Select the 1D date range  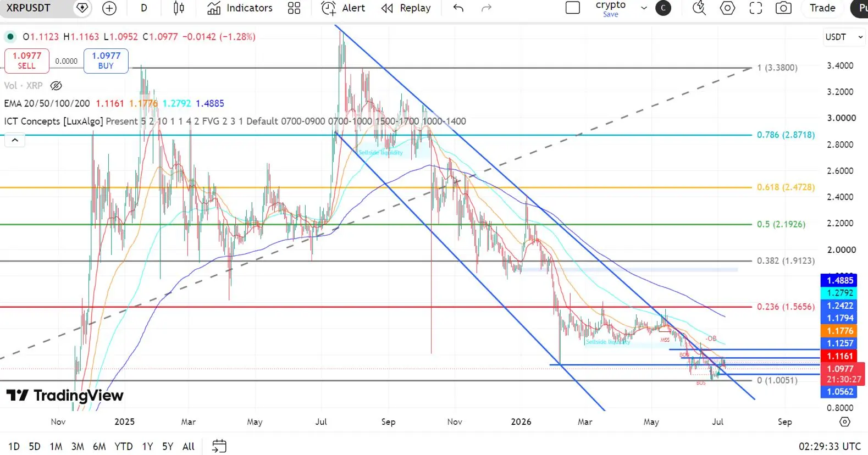pyautogui.click(x=14, y=446)
